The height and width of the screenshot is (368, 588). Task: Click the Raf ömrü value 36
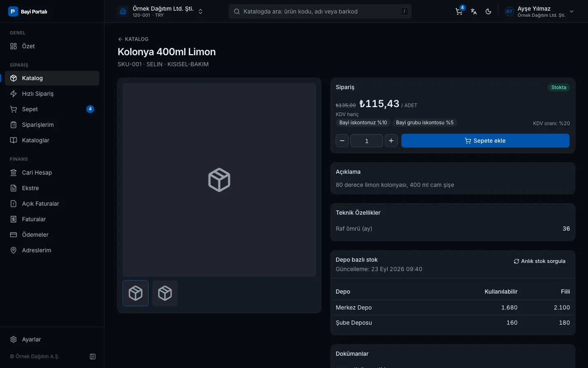click(x=566, y=229)
